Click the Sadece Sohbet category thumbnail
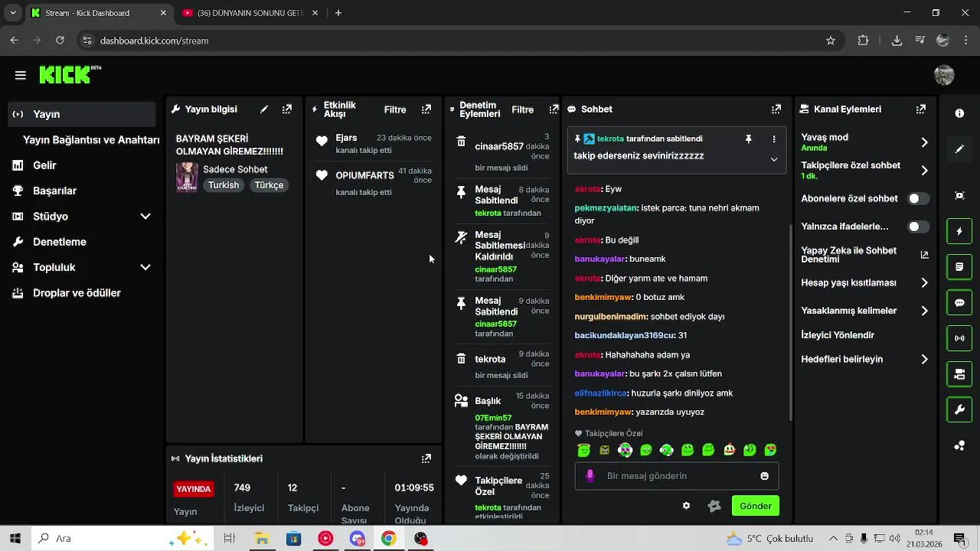 (187, 177)
